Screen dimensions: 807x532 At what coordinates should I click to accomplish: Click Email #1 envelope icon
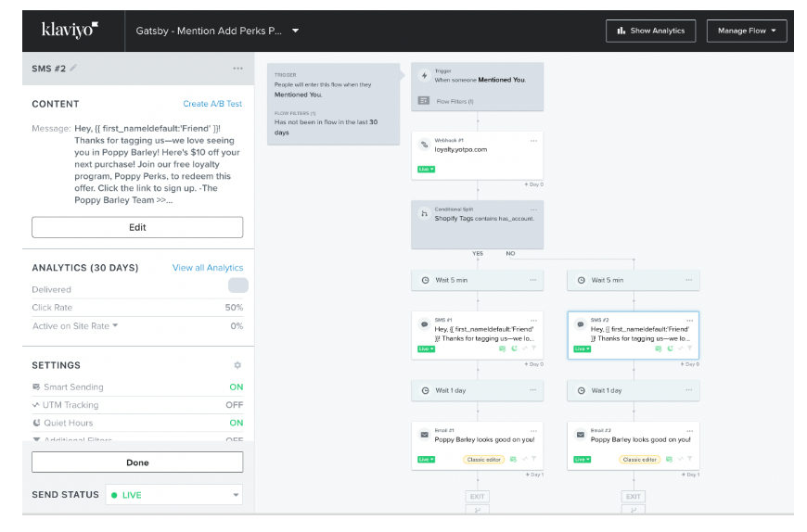point(424,435)
